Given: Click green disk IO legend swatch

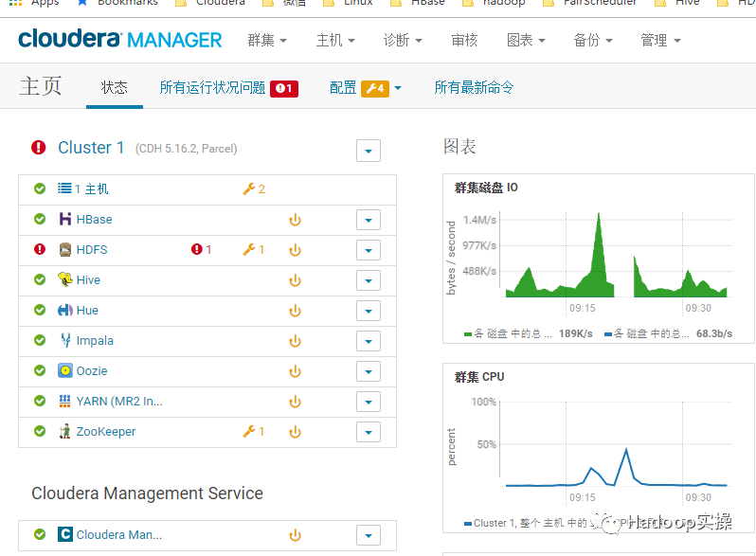Looking at the screenshot, I should (x=468, y=333).
